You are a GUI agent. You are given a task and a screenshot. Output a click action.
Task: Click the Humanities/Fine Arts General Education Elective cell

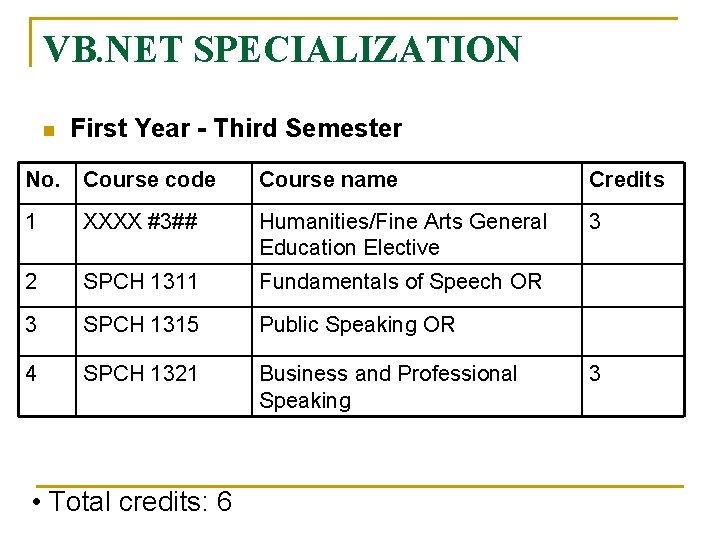(403, 234)
